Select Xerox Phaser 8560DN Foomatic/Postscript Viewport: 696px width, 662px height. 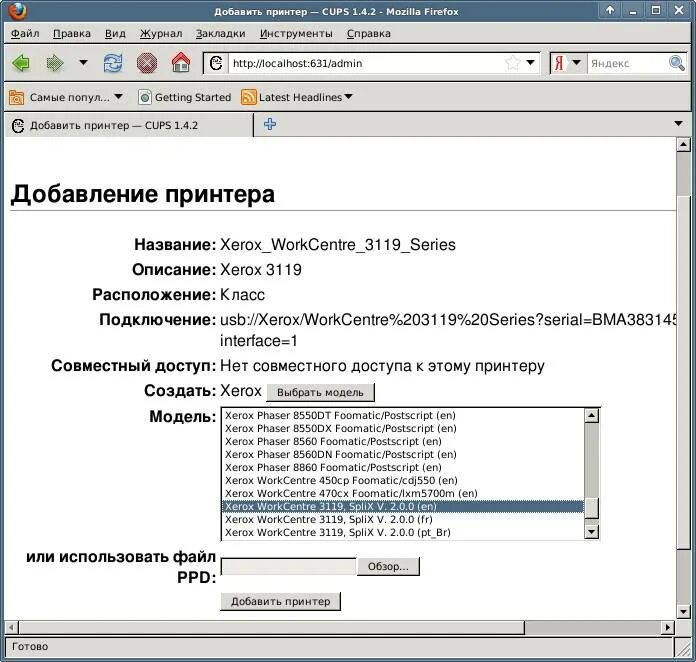click(x=403, y=454)
